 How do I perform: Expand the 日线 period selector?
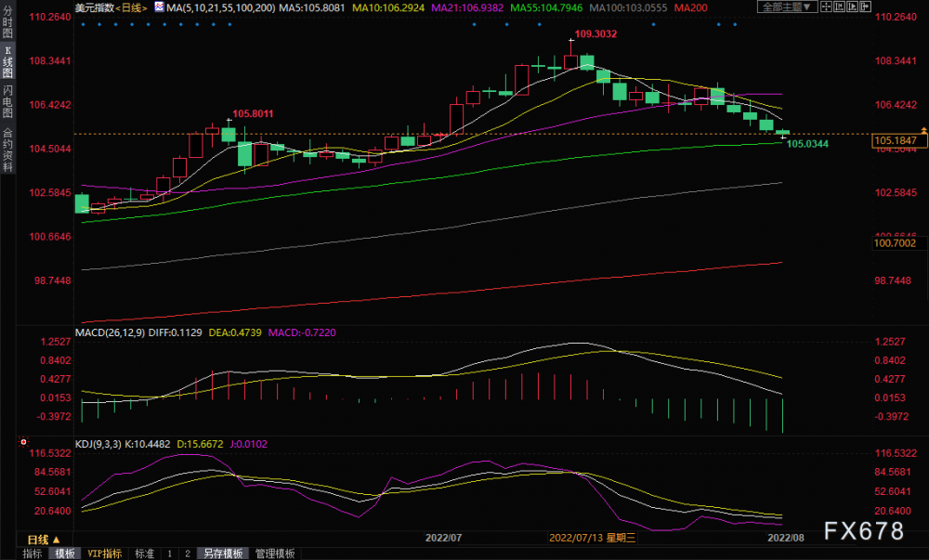44,540
